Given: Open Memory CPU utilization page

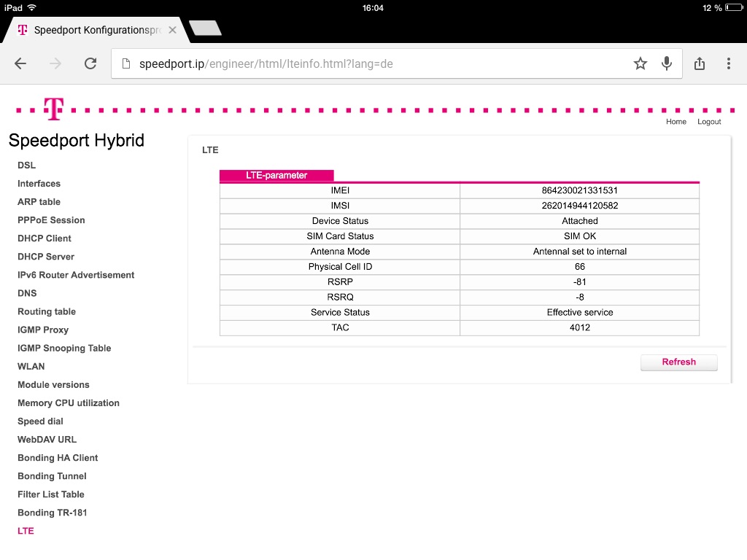Looking at the screenshot, I should pyautogui.click(x=69, y=402).
